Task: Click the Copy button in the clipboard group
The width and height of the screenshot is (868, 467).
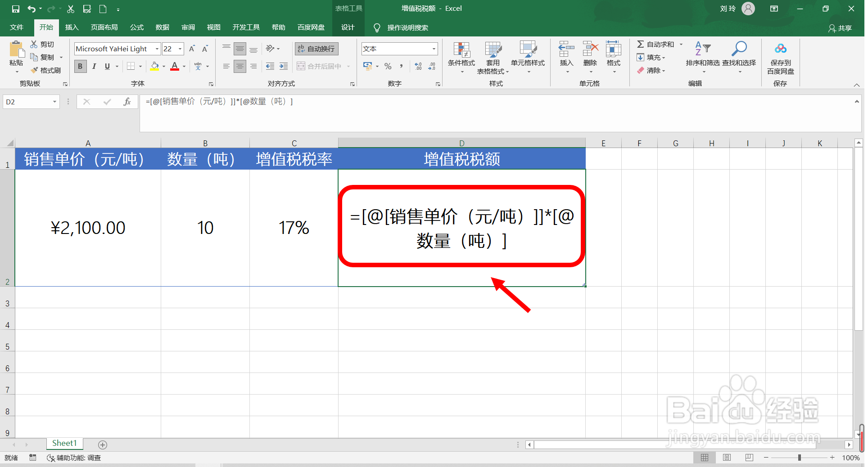Action: [x=42, y=57]
